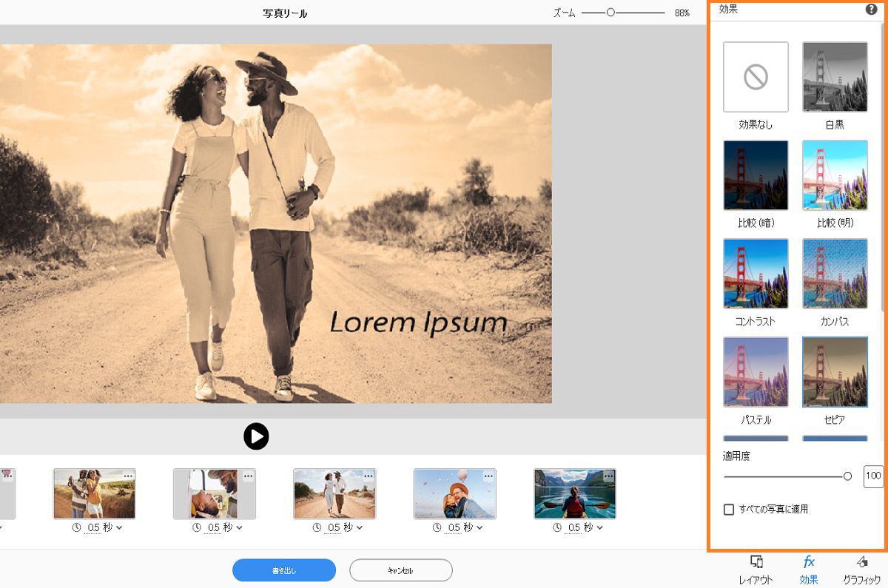888x588 pixels.
Task: Open options menu on man lying down thumbnail
Action: pyautogui.click(x=248, y=476)
